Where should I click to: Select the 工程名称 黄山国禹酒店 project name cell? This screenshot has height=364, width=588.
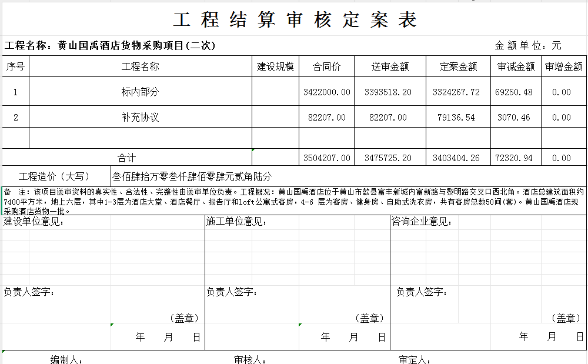(x=111, y=45)
